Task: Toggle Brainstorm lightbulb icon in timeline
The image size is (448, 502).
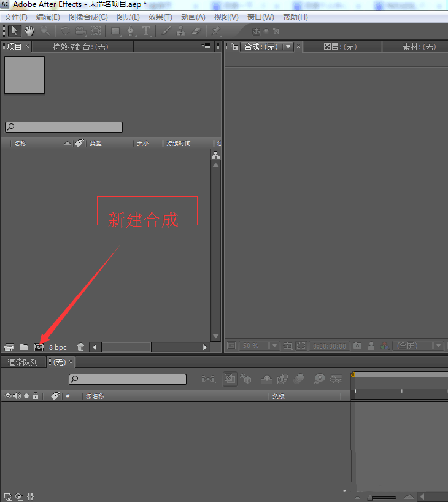Action: pyautogui.click(x=319, y=379)
